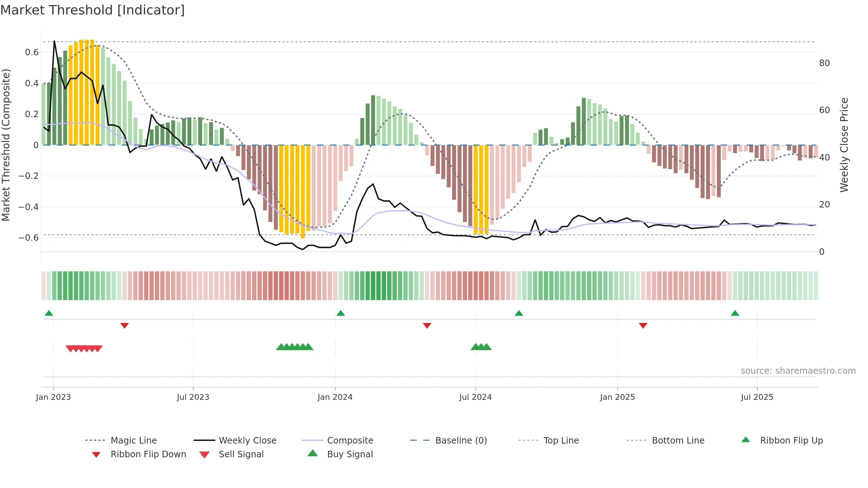Toggle the Baseline (0) legend entry
Image resolution: width=868 pixels, height=488 pixels.
[x=448, y=440]
